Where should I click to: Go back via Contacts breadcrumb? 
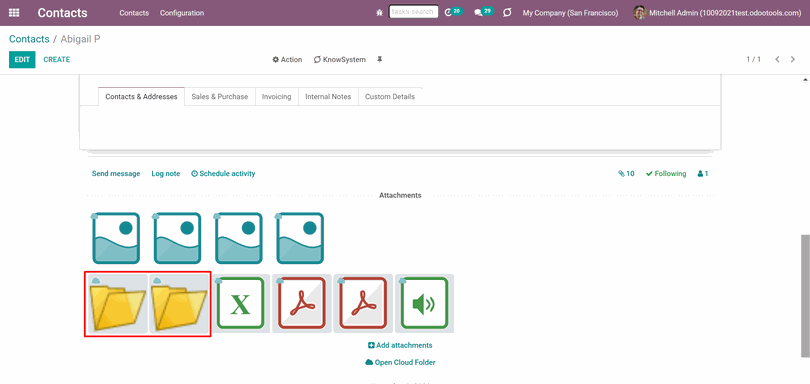(x=29, y=39)
